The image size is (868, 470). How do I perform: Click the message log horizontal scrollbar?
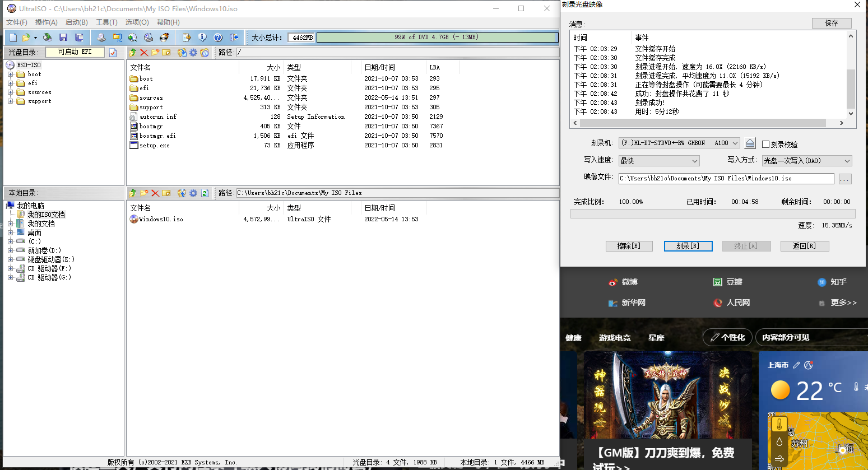708,123
